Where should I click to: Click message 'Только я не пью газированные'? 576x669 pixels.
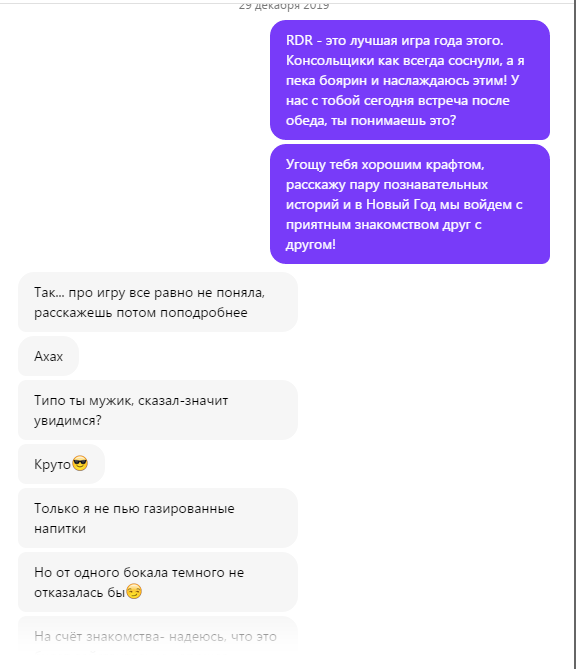[x=157, y=518]
